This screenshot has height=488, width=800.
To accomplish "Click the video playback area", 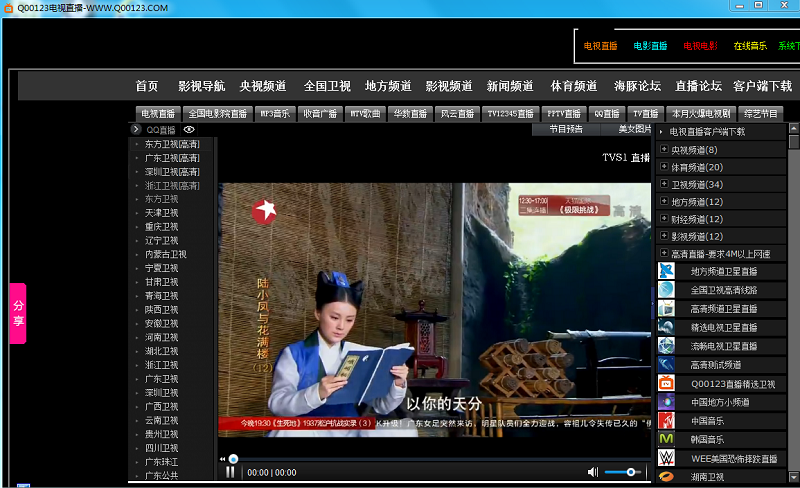I will [435, 310].
